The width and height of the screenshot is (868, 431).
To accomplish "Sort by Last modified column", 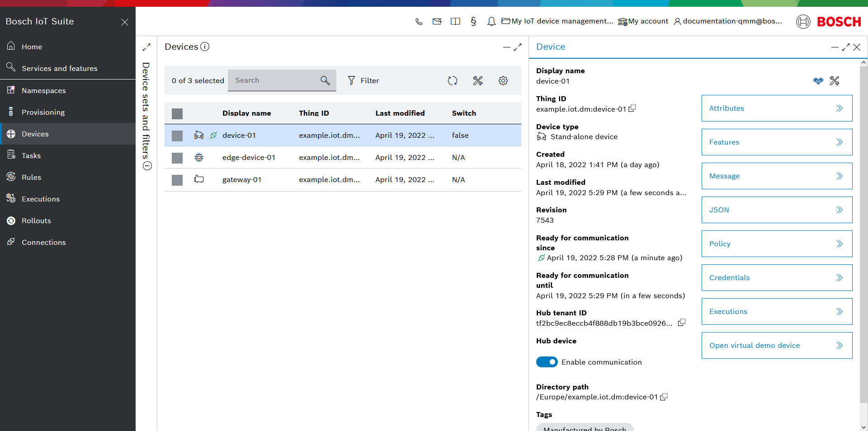I will [400, 113].
